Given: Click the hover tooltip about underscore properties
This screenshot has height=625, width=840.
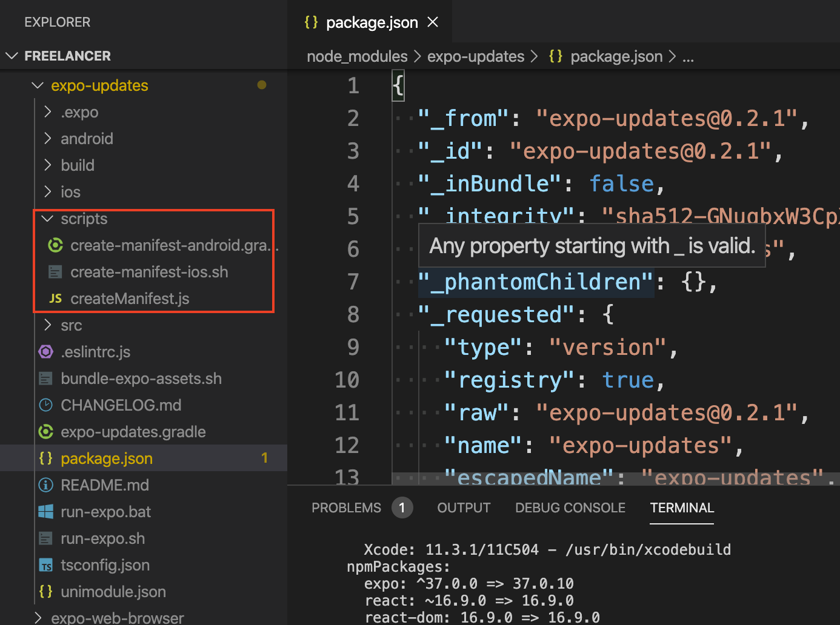Looking at the screenshot, I should coord(592,245).
